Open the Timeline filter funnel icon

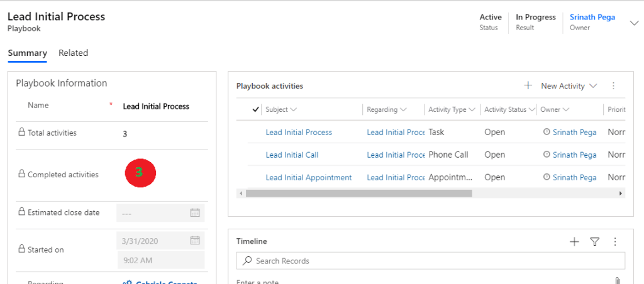click(594, 241)
